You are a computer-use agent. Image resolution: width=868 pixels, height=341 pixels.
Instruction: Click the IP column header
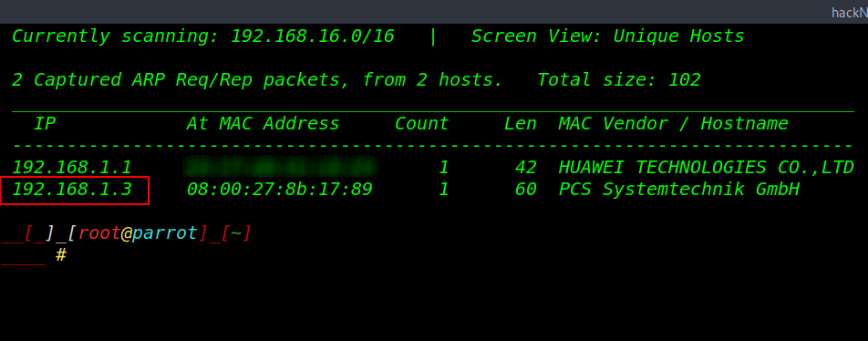click(x=45, y=123)
